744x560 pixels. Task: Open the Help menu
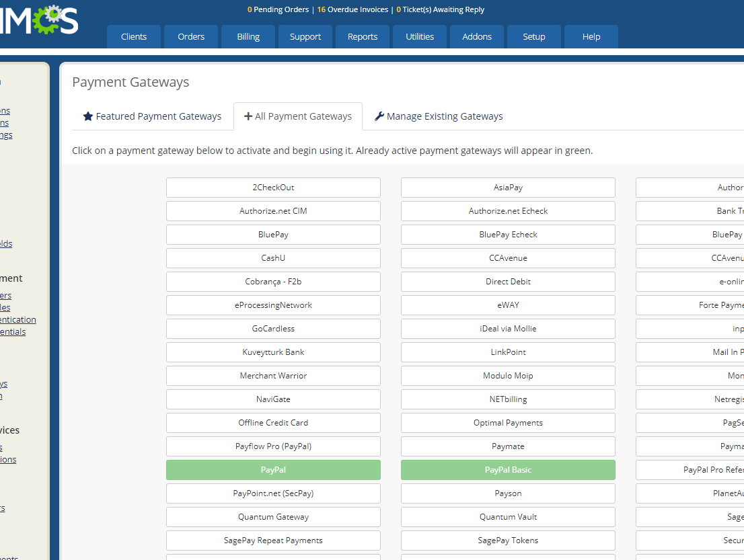[x=591, y=36]
